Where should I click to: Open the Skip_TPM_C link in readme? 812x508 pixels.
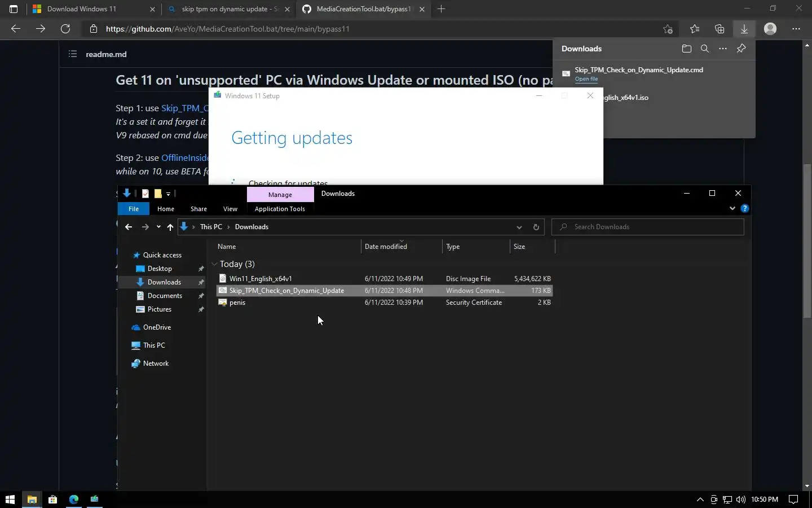tap(185, 108)
